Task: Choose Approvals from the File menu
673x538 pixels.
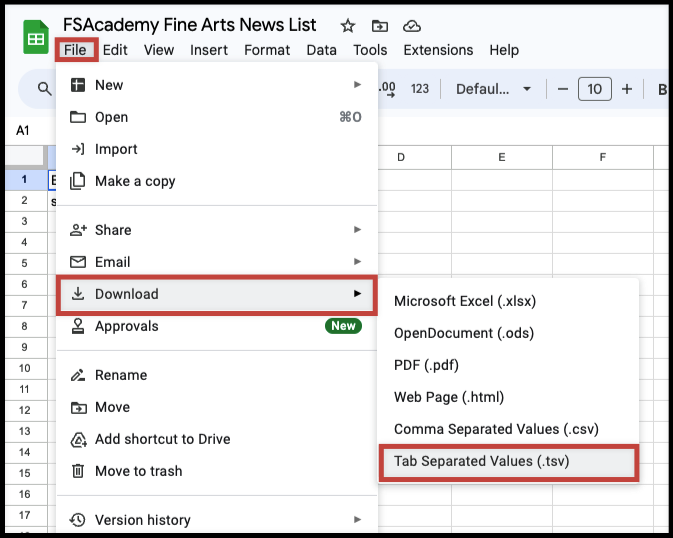Action: pos(217,326)
